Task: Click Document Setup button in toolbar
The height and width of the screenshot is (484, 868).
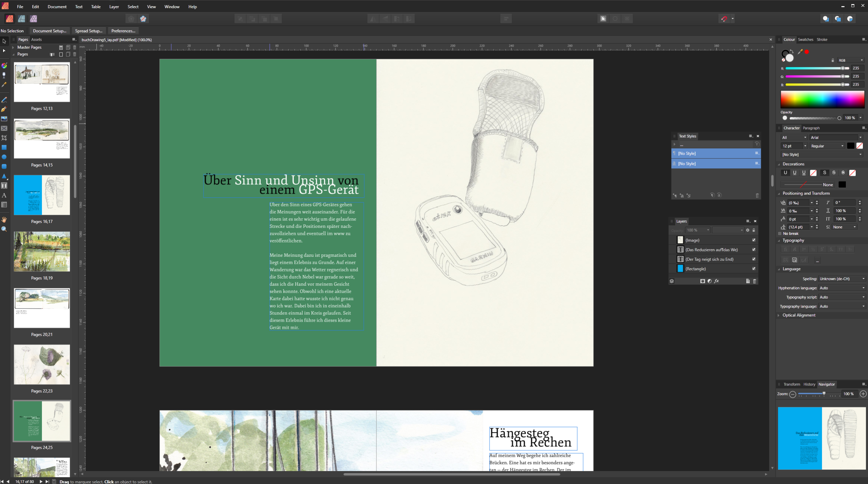Action: point(49,31)
